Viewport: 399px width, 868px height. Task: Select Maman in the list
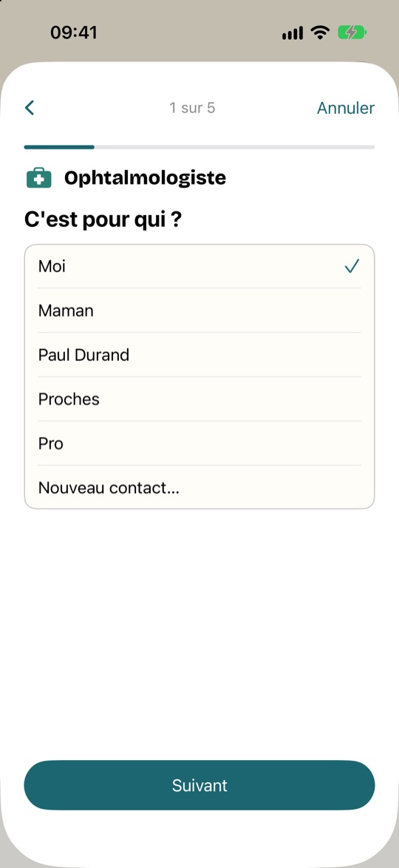tap(199, 311)
